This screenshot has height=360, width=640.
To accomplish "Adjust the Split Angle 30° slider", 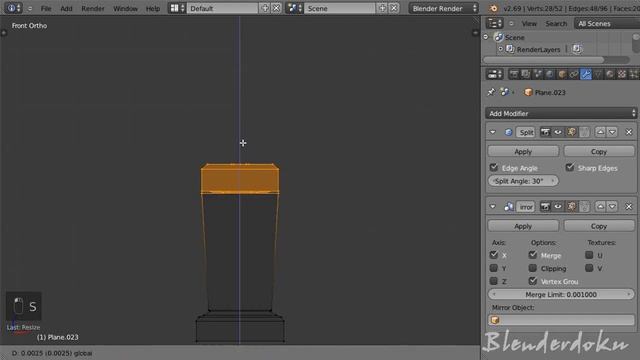I will point(523,181).
